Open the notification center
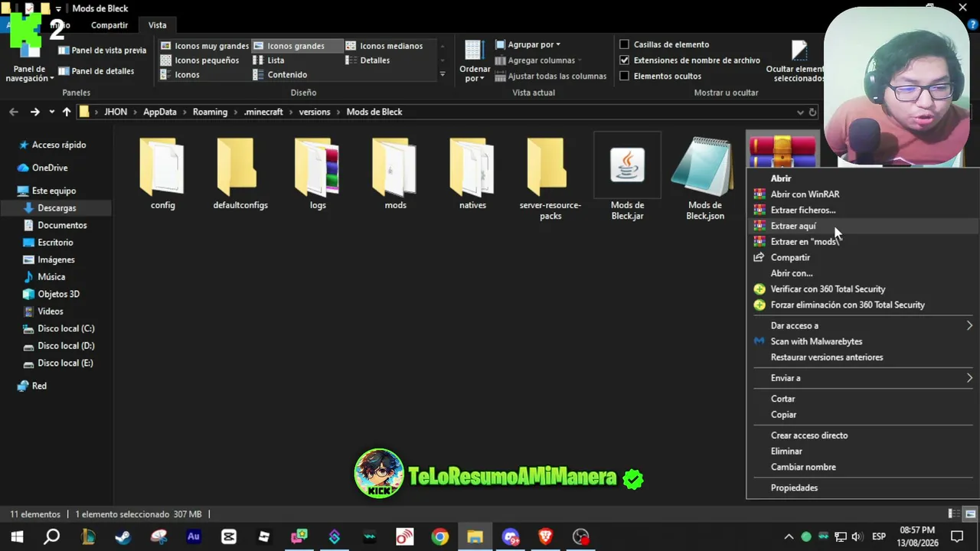The image size is (980, 551). (957, 536)
